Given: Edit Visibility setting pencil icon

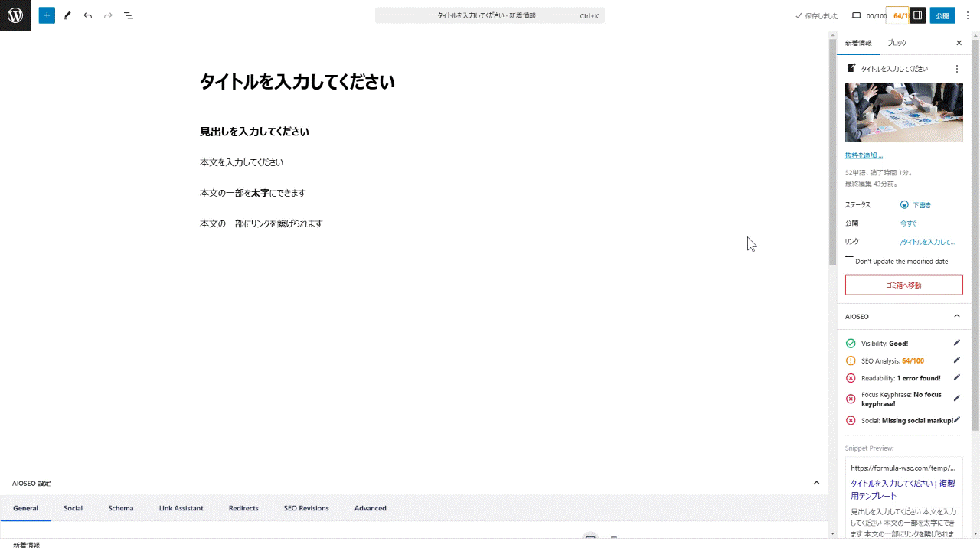Looking at the screenshot, I should pos(956,343).
